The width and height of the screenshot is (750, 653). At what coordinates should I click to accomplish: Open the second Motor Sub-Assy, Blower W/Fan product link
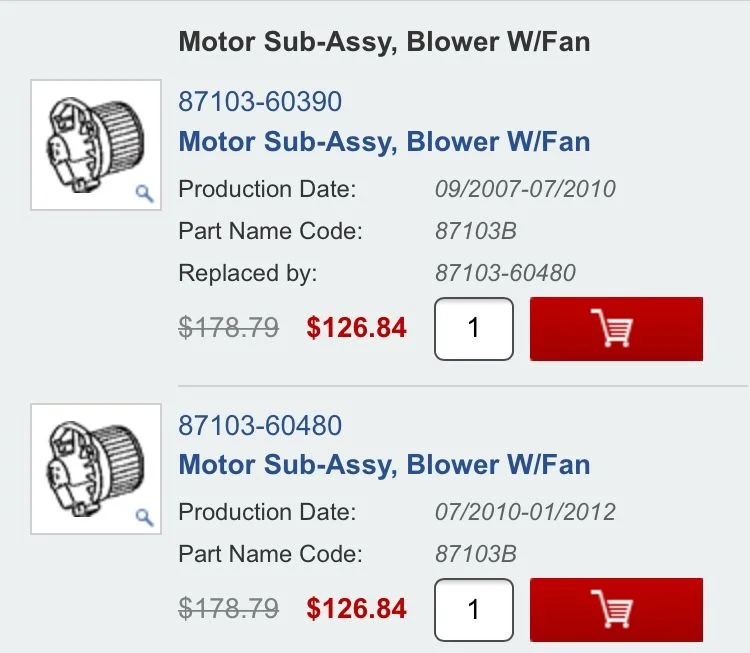point(384,465)
